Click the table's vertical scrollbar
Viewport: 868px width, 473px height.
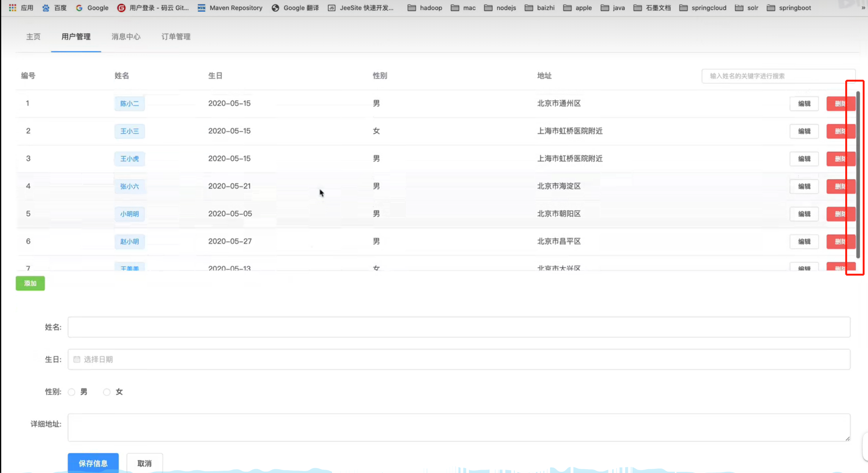tap(858, 175)
